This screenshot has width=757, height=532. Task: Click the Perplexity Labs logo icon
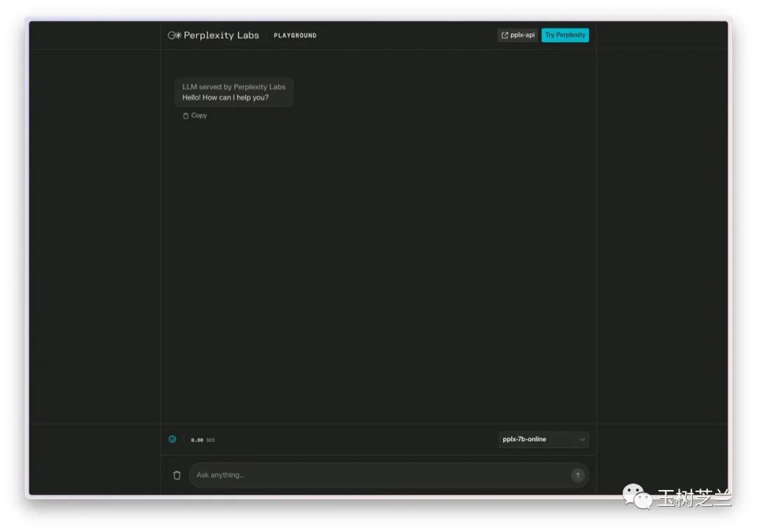coord(175,35)
